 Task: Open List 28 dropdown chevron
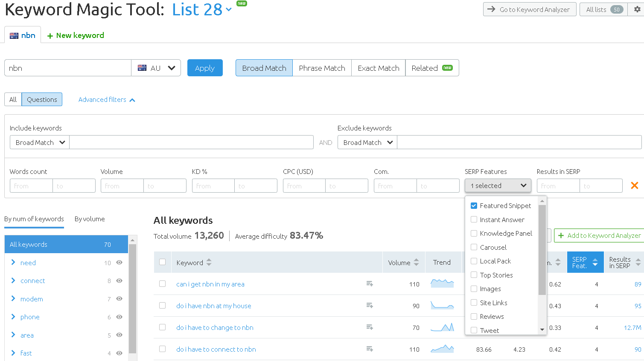228,10
